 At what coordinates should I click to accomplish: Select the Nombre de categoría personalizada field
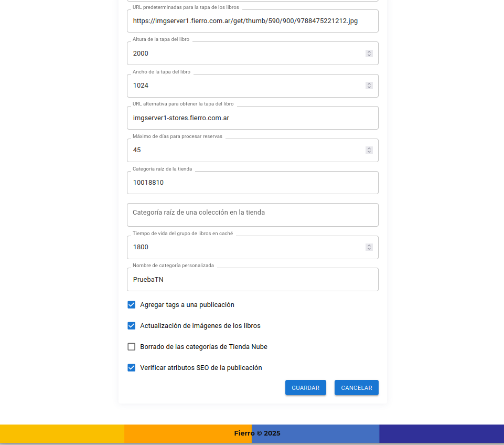point(252,280)
